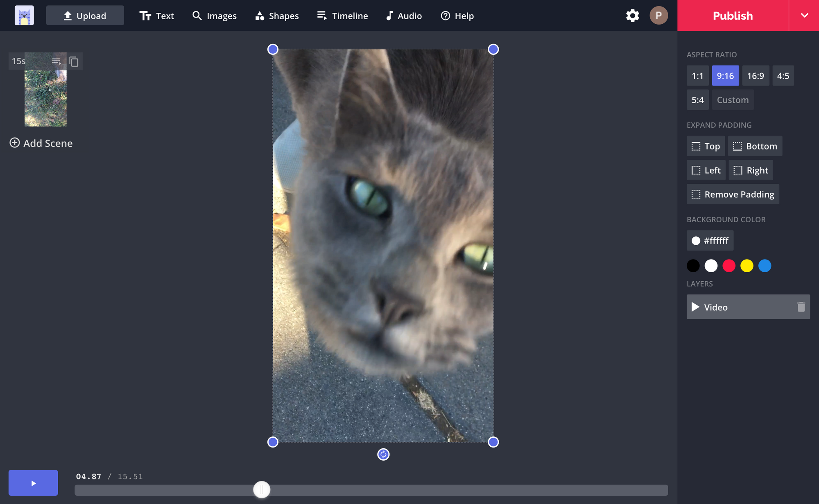Choose the red background color swatch
The image size is (819, 504).
pyautogui.click(x=729, y=266)
